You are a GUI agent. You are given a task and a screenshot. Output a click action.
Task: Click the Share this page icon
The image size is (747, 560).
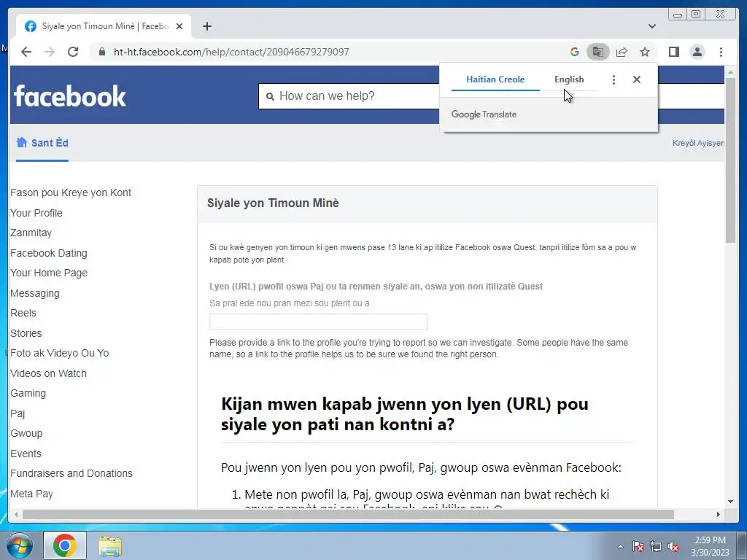pos(622,52)
